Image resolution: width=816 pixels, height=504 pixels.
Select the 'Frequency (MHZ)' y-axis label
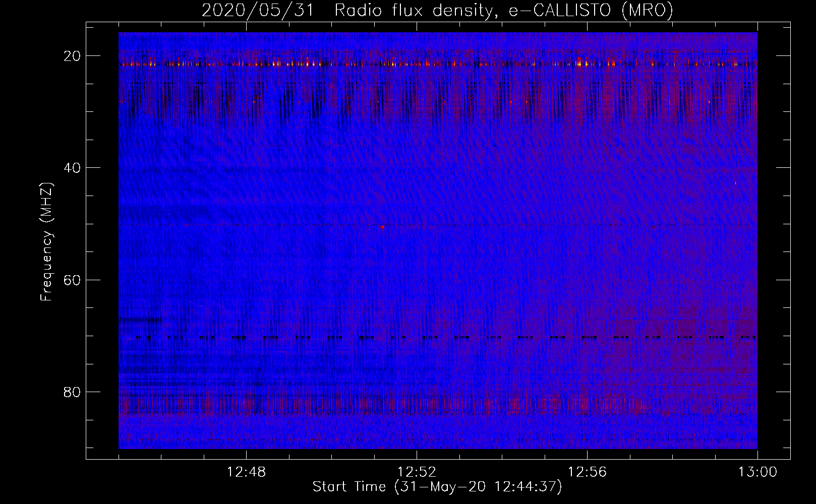pyautogui.click(x=46, y=242)
